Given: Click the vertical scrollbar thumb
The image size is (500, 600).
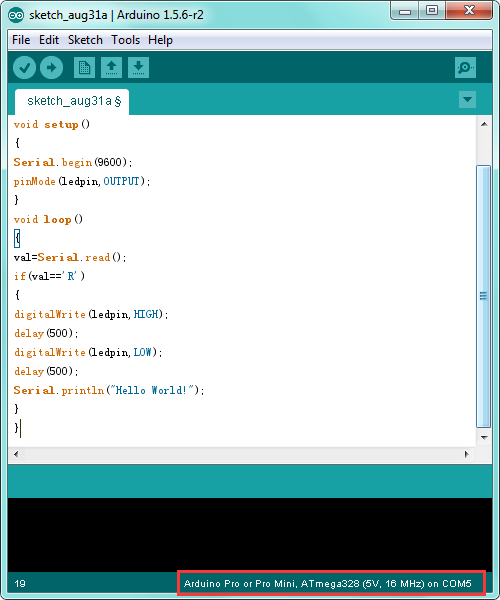Looking at the screenshot, I should (484, 296).
